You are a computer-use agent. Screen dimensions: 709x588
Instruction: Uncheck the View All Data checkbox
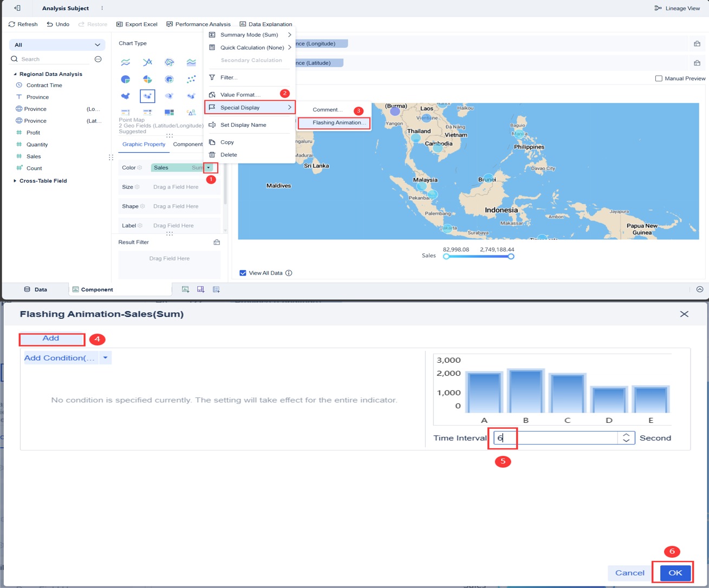coord(243,273)
